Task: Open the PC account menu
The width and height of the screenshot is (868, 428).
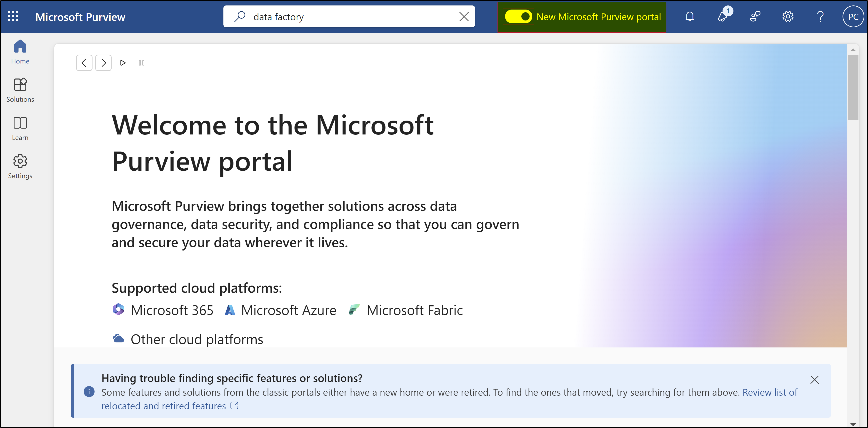Action: (x=853, y=17)
